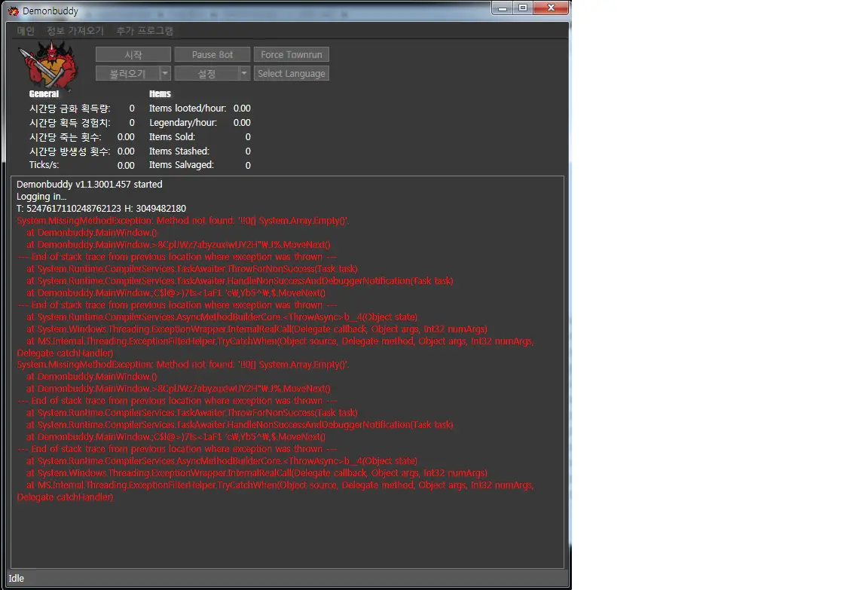
Task: Expand the 설정 dropdown arrow
Action: pyautogui.click(x=244, y=74)
